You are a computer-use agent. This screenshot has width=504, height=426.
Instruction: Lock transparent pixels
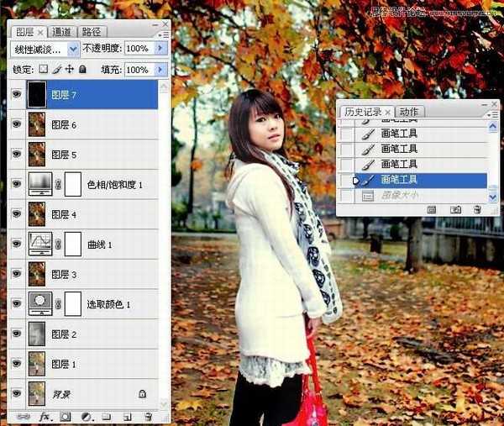tap(43, 69)
